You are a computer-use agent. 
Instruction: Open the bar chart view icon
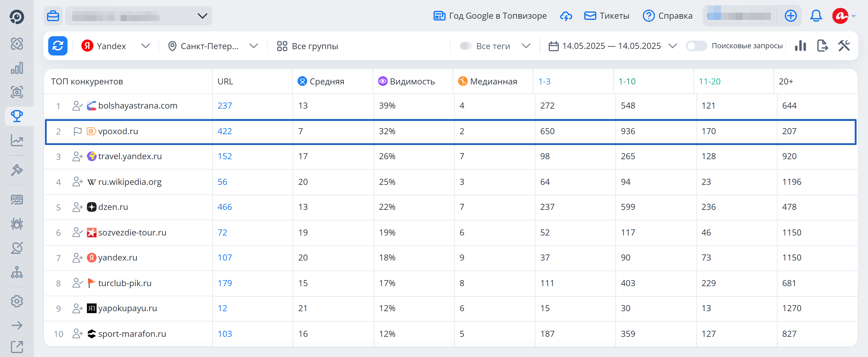[x=800, y=46]
